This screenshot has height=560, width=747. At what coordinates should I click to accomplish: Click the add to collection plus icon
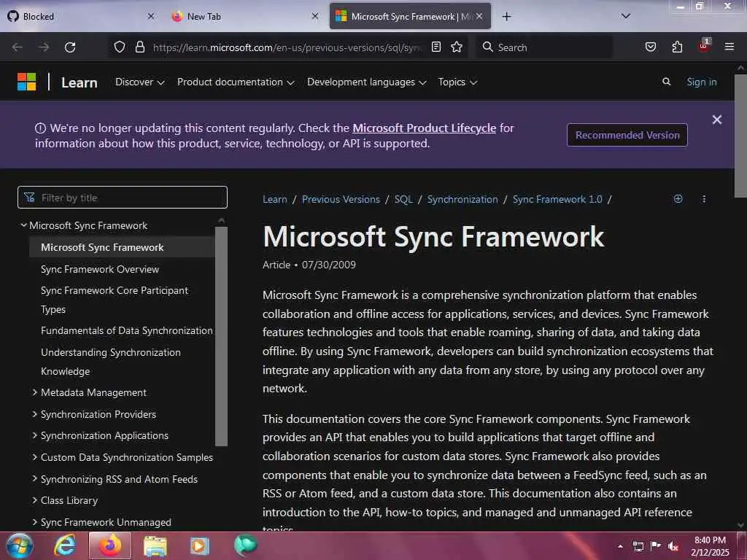(x=678, y=198)
